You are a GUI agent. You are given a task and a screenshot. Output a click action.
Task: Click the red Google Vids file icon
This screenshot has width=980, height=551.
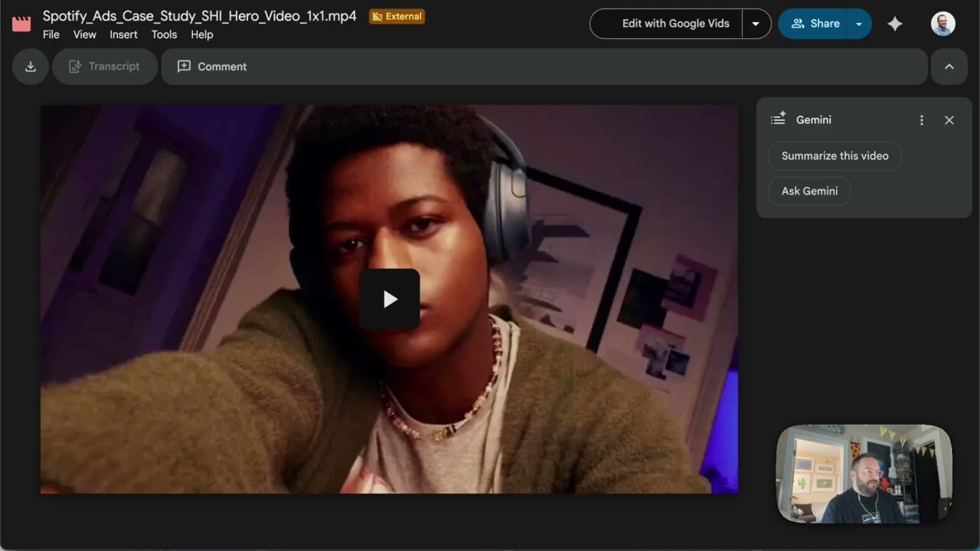pos(21,24)
